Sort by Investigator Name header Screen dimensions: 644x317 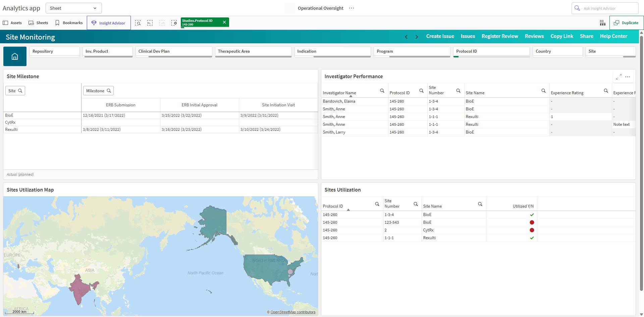click(x=339, y=93)
